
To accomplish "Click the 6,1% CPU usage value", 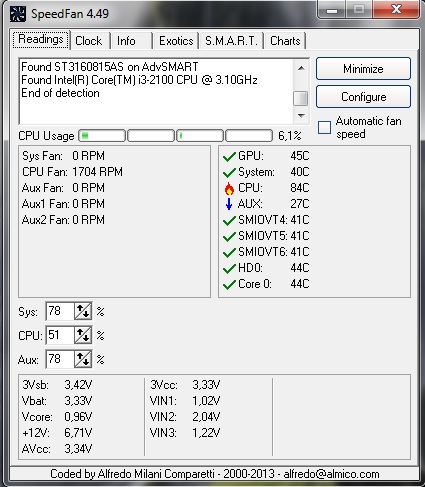I will tap(290, 136).
